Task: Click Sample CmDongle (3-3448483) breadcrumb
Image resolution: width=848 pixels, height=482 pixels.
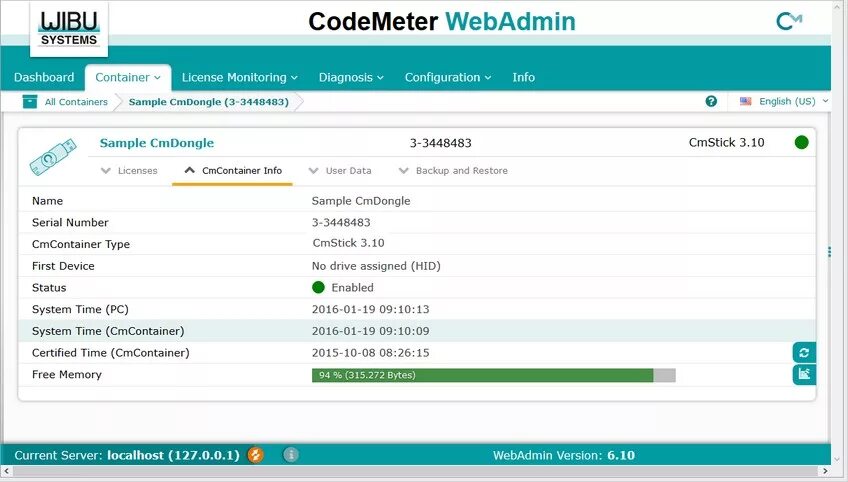Action: click(x=209, y=102)
